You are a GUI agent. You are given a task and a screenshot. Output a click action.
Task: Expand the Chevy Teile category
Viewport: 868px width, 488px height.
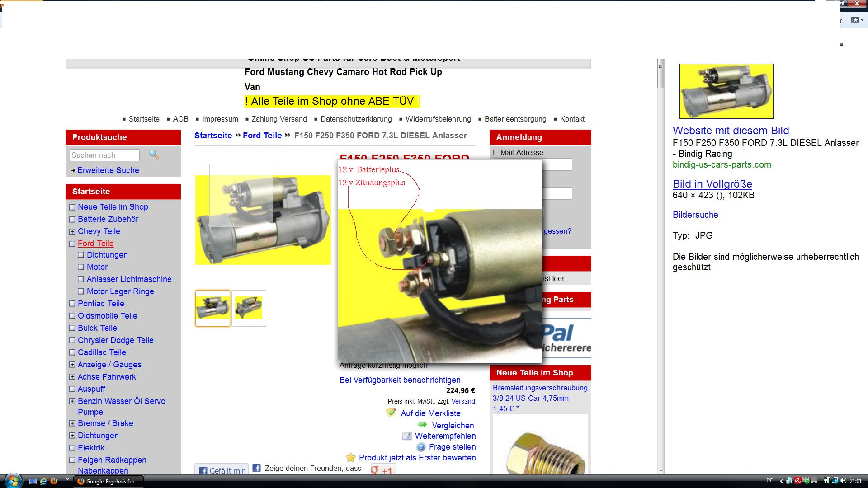pos(72,231)
